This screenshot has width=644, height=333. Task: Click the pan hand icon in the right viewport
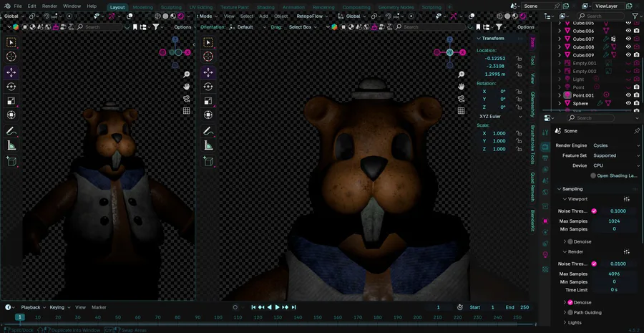(x=462, y=87)
